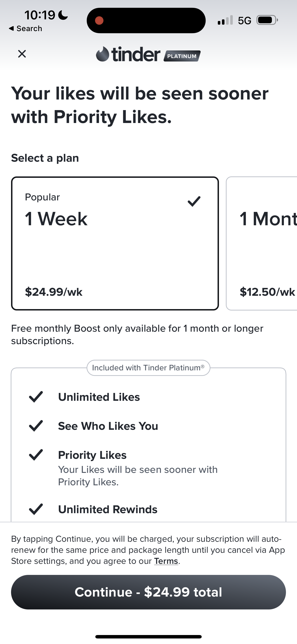Tap the Unlimited Rewinds feature row
The image size is (297, 644).
click(x=108, y=509)
